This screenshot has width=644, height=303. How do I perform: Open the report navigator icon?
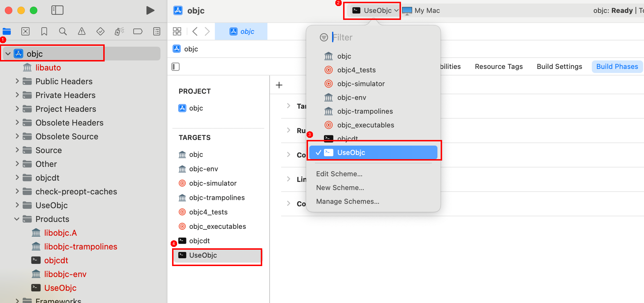tap(156, 32)
